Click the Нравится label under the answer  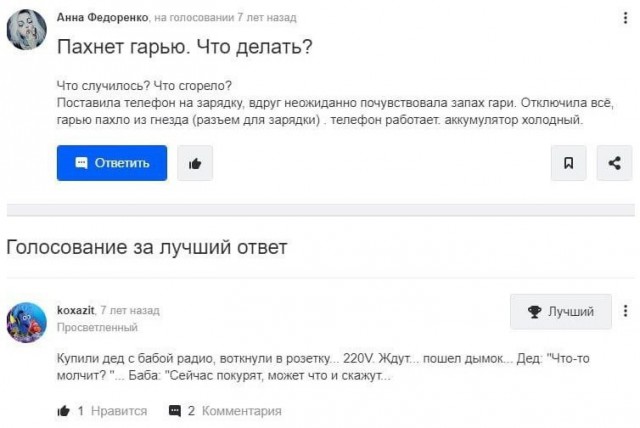[118, 411]
